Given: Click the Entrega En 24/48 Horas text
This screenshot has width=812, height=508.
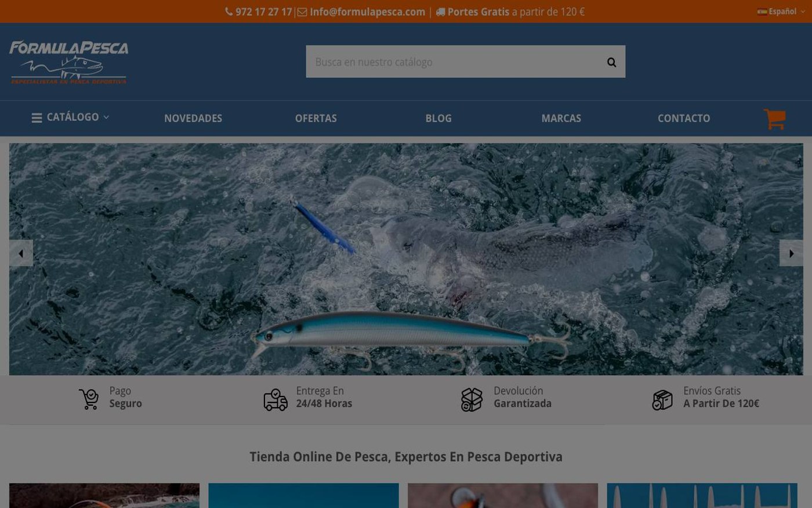Looking at the screenshot, I should pos(324,397).
